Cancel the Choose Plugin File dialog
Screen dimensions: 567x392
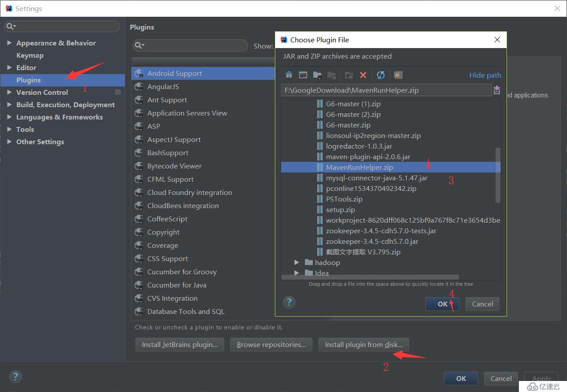coord(482,304)
